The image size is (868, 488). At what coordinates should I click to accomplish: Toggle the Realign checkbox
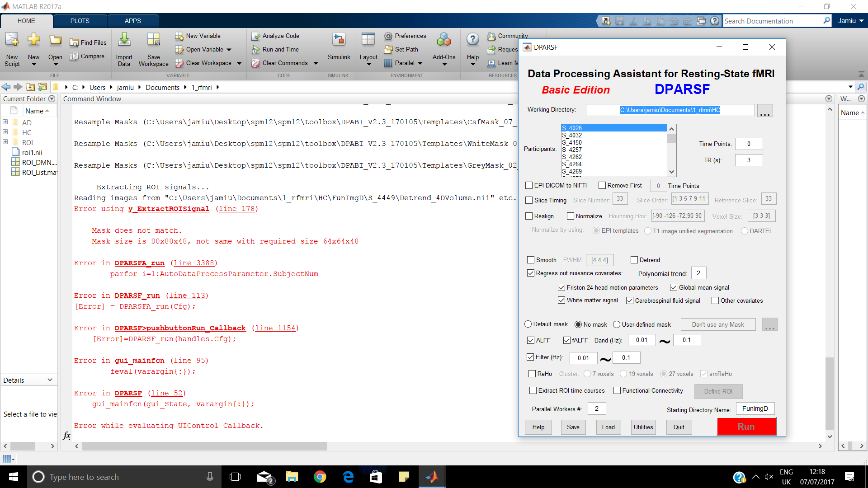529,216
